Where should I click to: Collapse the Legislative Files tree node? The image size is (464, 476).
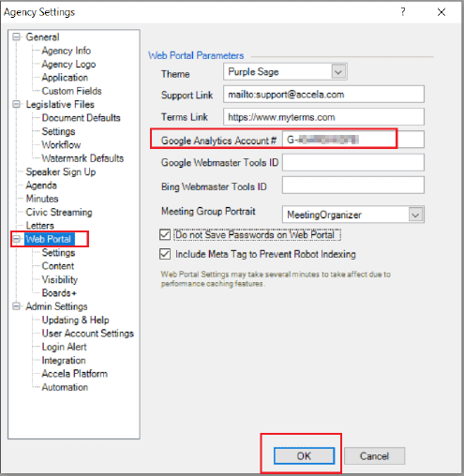tap(16, 104)
